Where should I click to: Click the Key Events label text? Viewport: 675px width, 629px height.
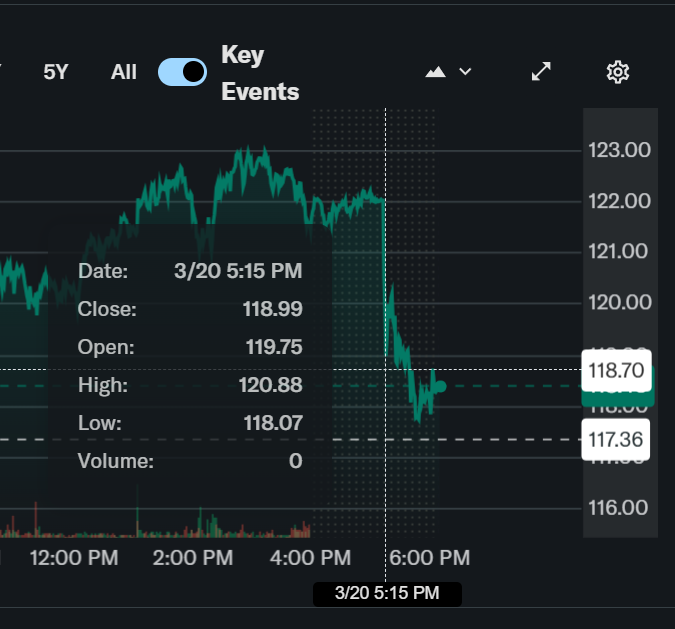tap(260, 73)
